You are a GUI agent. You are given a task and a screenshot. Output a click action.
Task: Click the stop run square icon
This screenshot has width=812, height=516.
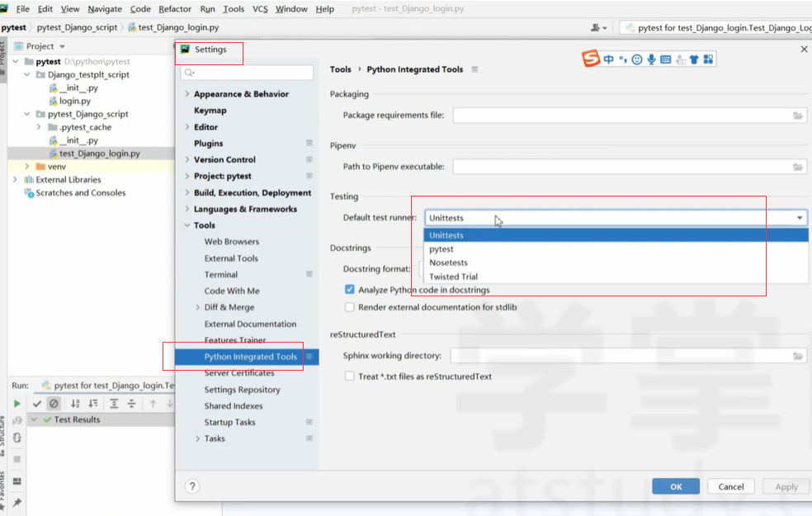[17, 459]
